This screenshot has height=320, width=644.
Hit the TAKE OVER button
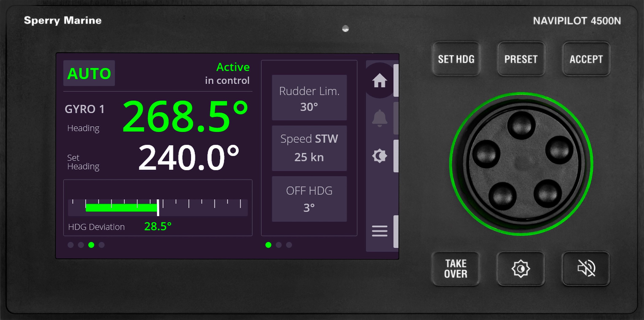click(456, 269)
